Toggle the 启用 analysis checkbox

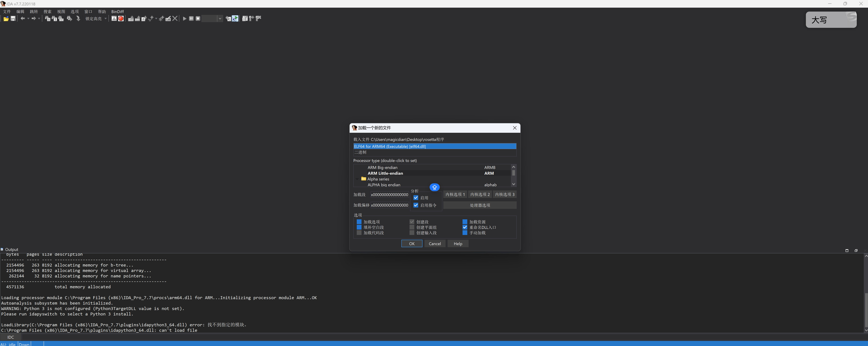click(416, 198)
